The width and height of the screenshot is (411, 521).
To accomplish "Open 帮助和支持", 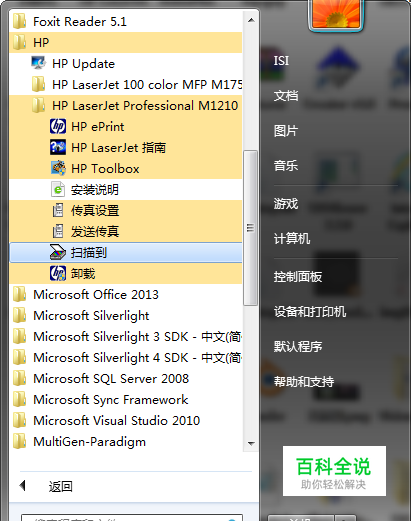I will tap(304, 381).
